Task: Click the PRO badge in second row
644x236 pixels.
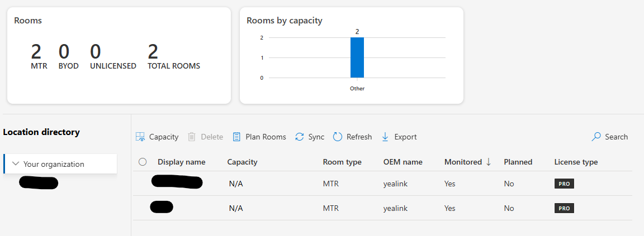Action: tap(564, 208)
